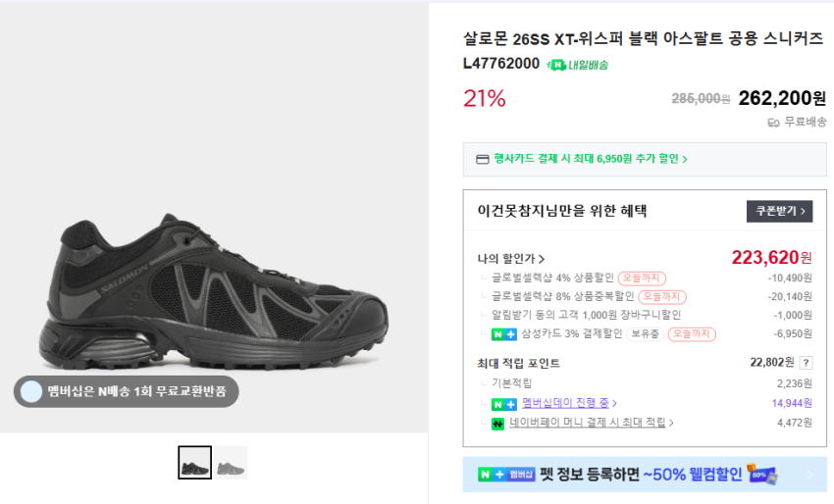Select the second gray shoe thumbnail

pos(232,463)
